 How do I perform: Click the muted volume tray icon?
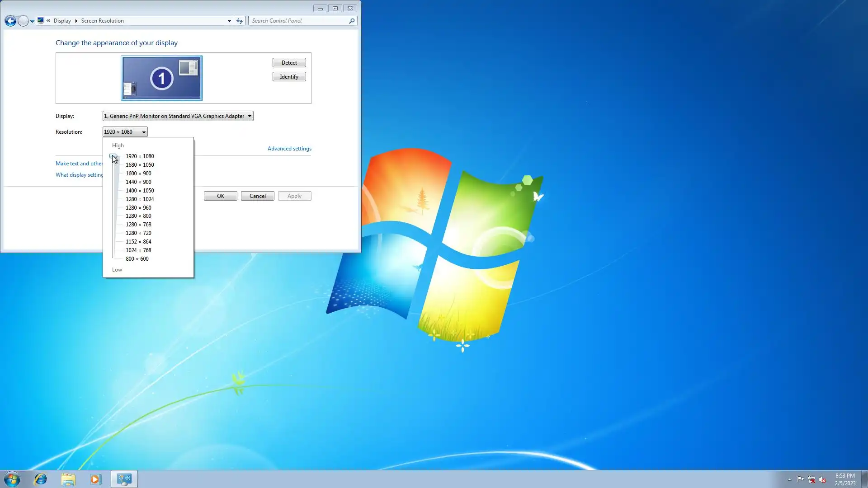822,479
